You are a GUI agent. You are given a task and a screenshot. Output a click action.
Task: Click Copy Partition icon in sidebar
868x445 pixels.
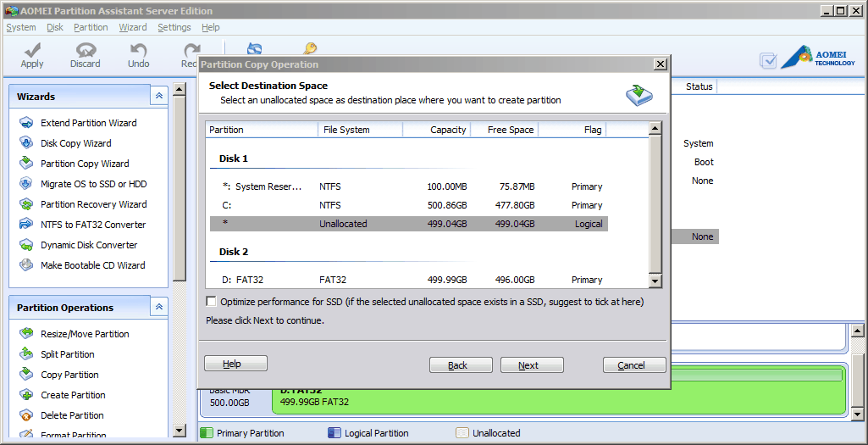click(x=26, y=375)
